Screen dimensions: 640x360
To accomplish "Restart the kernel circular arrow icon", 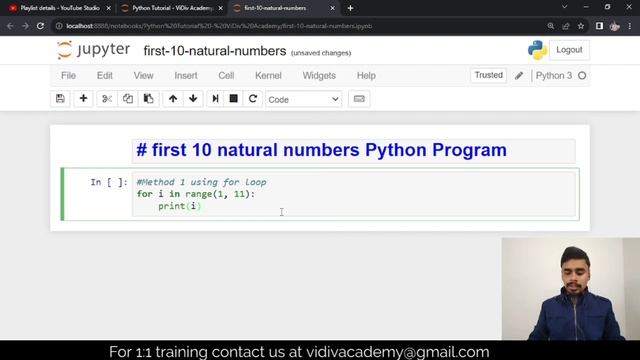I will point(253,99).
